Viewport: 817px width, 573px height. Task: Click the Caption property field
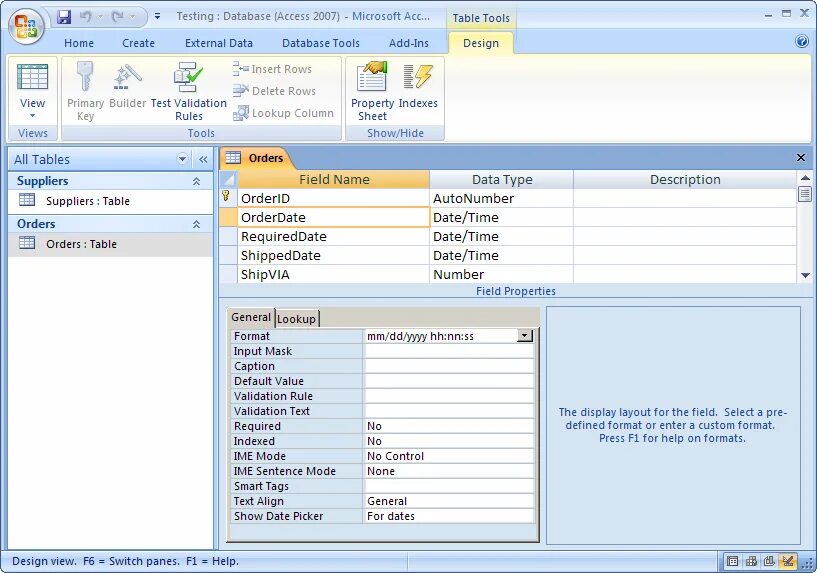coord(449,366)
